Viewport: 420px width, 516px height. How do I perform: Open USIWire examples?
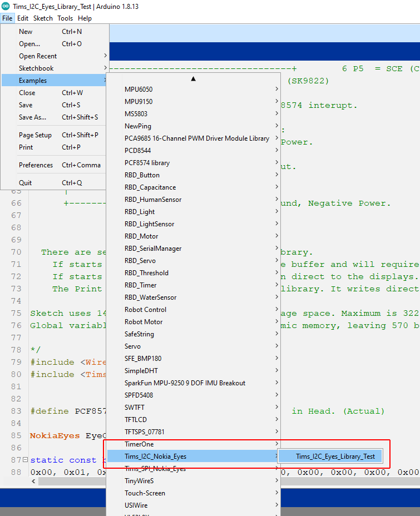pyautogui.click(x=193, y=505)
